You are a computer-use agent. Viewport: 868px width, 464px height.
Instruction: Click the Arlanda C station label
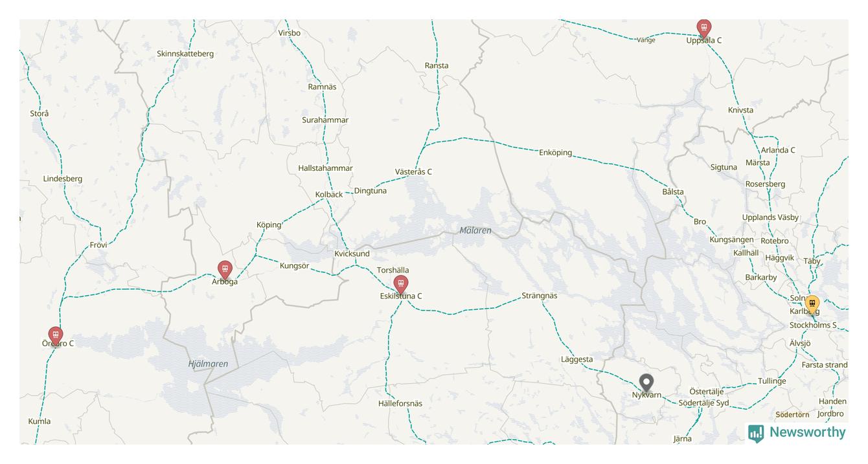click(x=778, y=150)
